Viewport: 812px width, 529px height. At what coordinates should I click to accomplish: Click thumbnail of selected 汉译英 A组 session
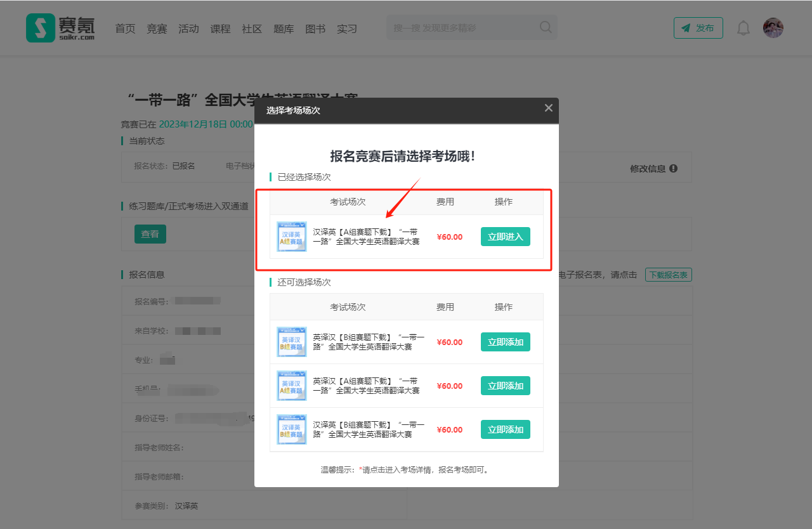292,237
